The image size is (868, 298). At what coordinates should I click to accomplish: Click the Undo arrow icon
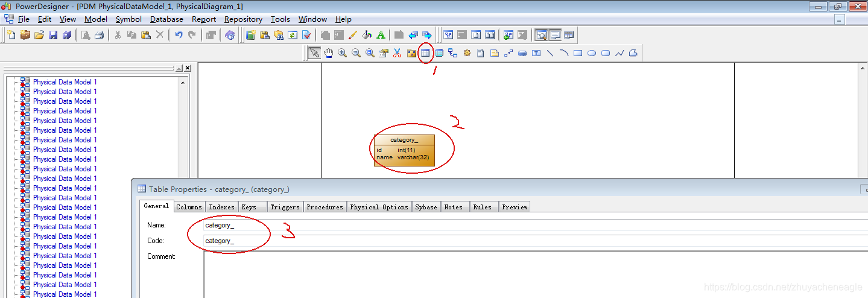coord(179,35)
